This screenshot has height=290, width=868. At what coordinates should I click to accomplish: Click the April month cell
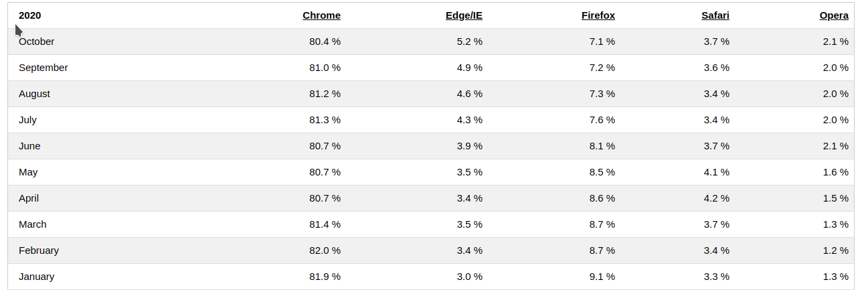29,198
